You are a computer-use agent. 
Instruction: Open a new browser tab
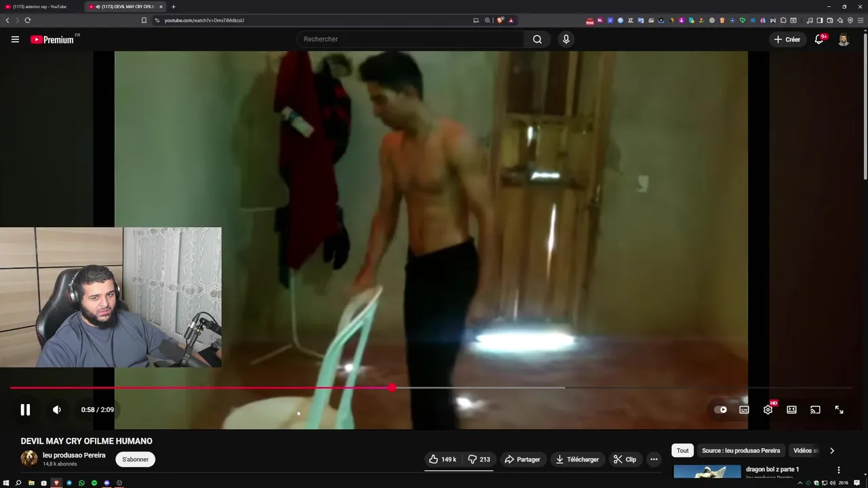click(x=174, y=7)
